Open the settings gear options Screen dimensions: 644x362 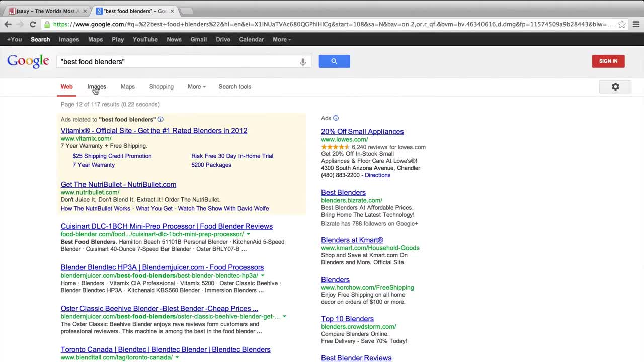point(615,87)
